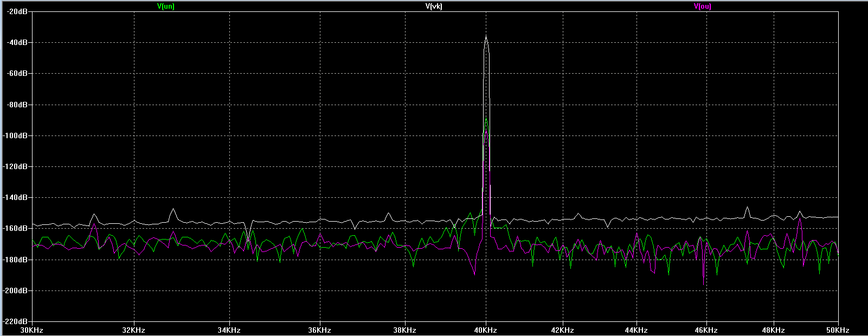The width and height of the screenshot is (868, 336).
Task: Click the -120dB vertical axis label
Action: pos(16,166)
